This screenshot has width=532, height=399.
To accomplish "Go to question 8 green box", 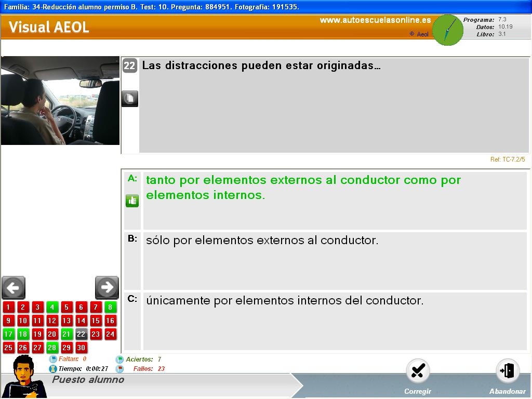I will click(110, 307).
